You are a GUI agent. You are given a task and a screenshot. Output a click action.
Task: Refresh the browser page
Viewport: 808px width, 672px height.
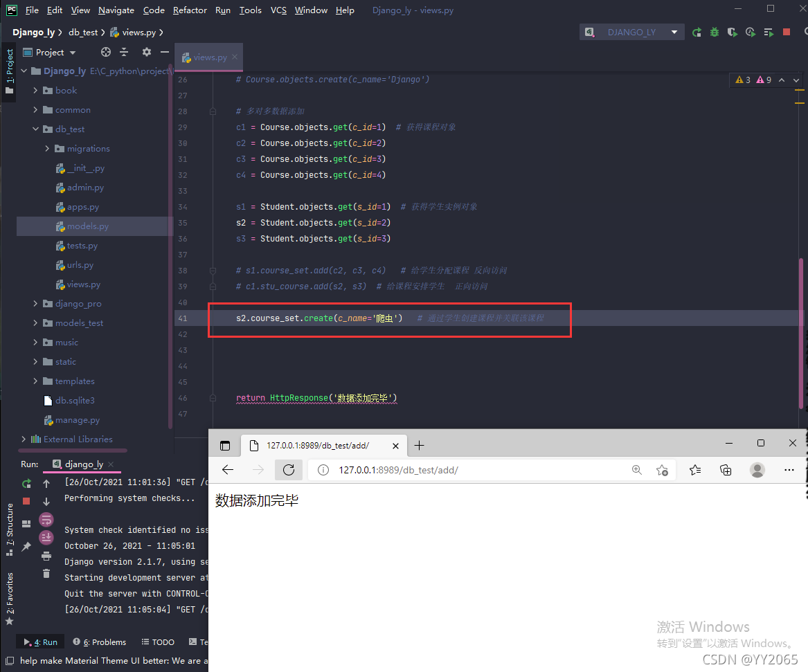289,470
